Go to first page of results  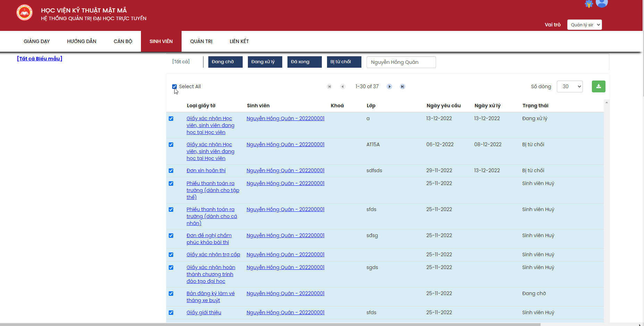coord(329,86)
